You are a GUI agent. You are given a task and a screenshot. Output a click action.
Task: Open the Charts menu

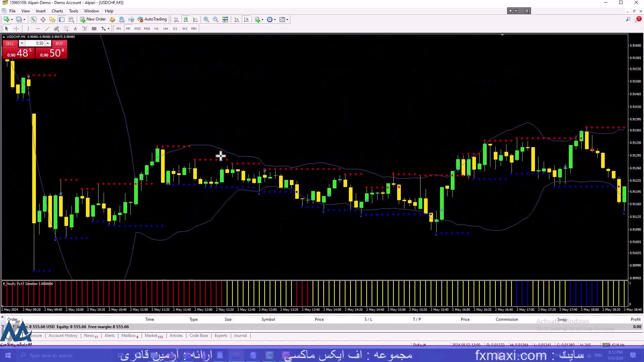(57, 11)
